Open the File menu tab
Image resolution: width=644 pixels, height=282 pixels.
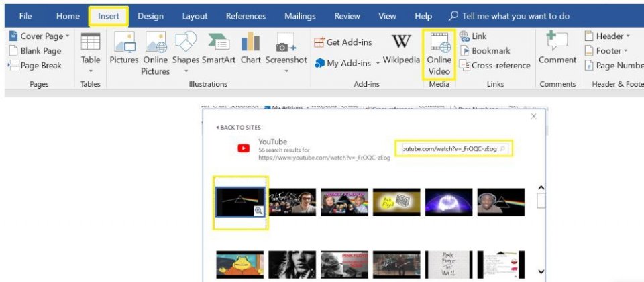[25, 16]
